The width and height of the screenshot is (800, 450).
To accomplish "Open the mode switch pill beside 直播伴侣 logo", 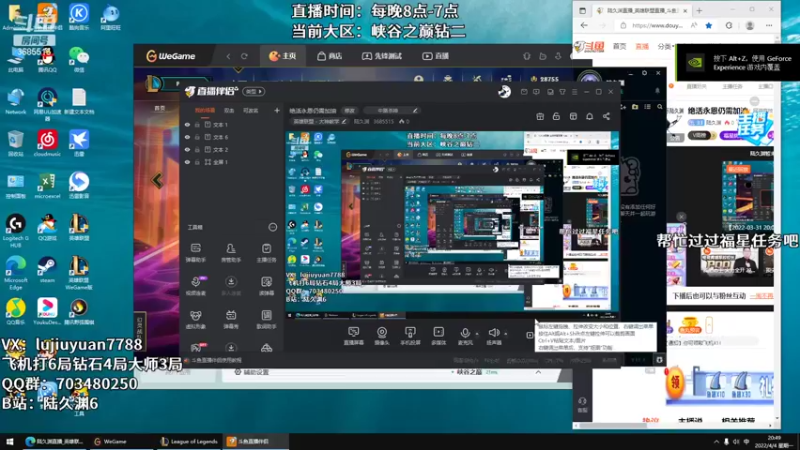I will pyautogui.click(x=254, y=92).
